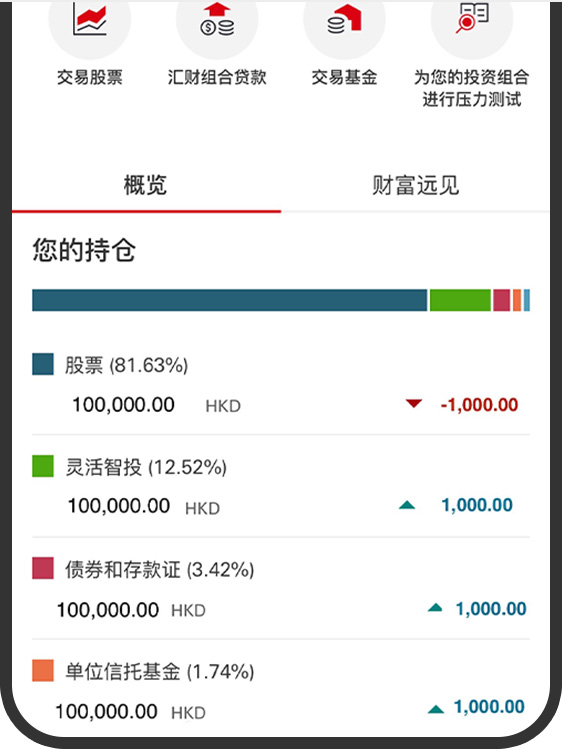Open the 股票 (81.63%) holding row
Image resolution: width=562 pixels, height=749 pixels.
click(x=281, y=385)
